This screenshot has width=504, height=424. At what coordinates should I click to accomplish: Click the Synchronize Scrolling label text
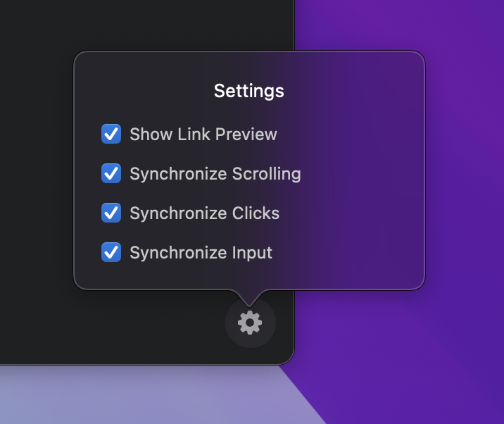coord(215,174)
